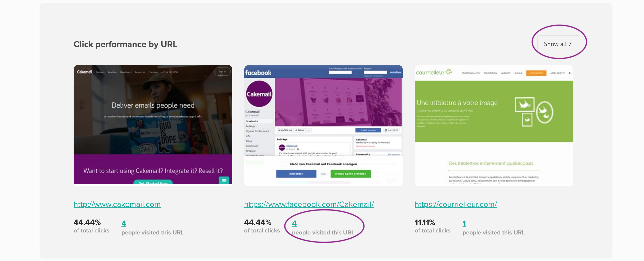
Task: Click the green Neues Konto erstellen button
Action: click(351, 174)
